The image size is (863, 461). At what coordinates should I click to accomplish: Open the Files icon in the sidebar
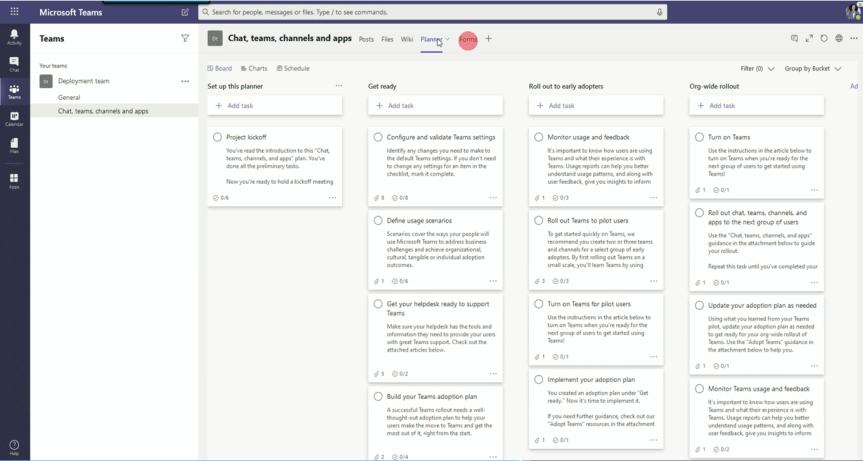(14, 146)
